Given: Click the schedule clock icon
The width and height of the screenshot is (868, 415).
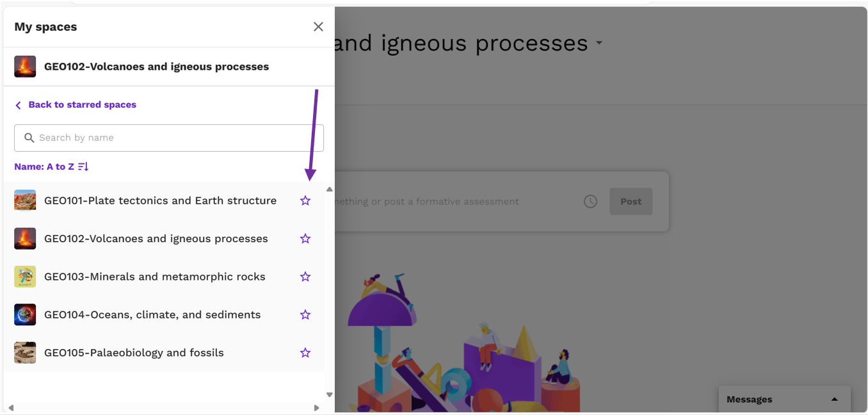Looking at the screenshot, I should [x=590, y=201].
